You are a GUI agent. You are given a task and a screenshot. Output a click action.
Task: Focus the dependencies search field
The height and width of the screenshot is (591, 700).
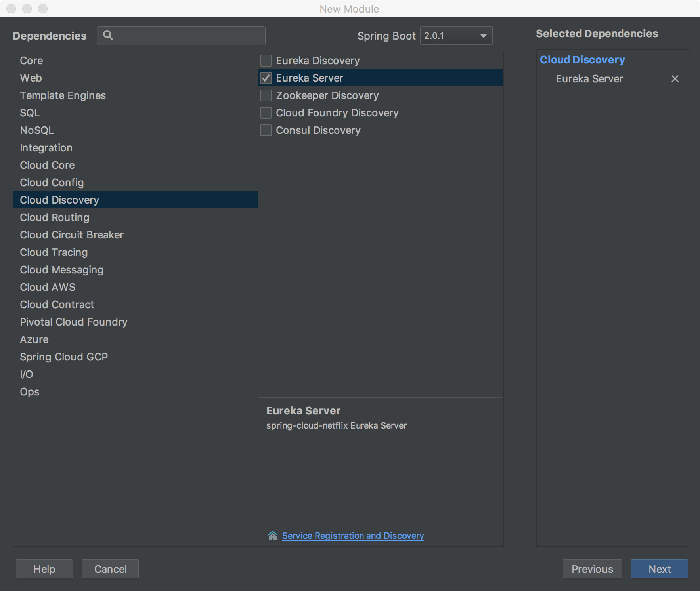(181, 36)
